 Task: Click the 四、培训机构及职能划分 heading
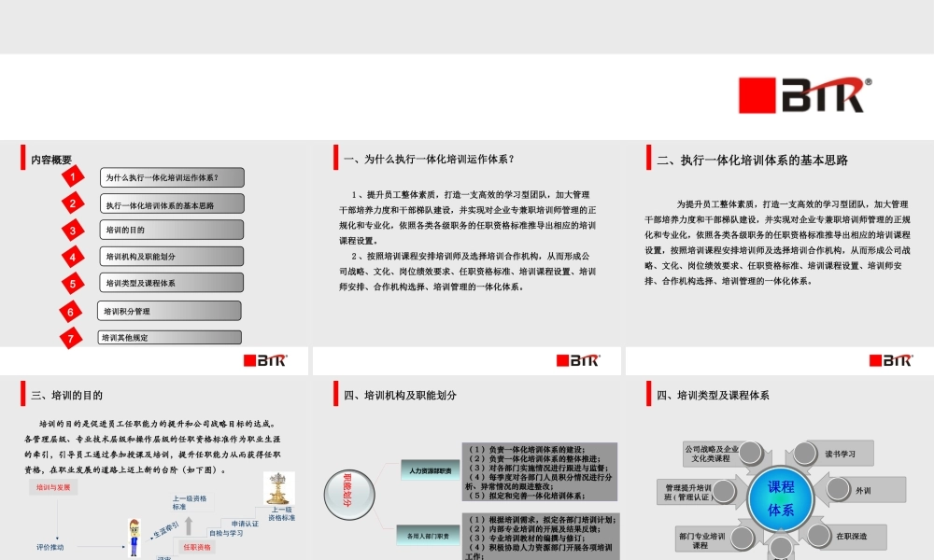tap(401, 395)
